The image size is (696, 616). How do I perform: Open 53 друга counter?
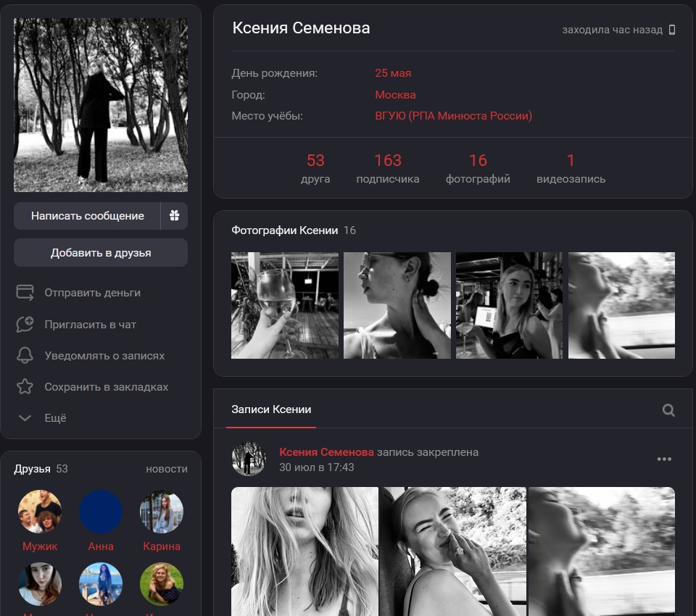tap(315, 168)
